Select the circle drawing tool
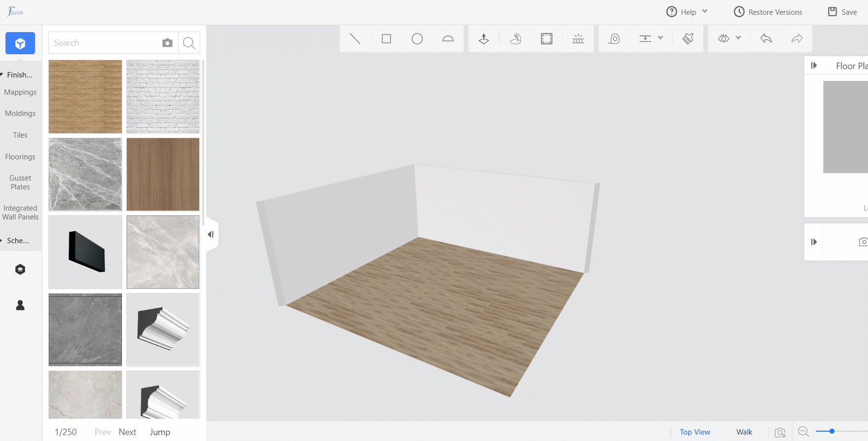 coord(417,38)
